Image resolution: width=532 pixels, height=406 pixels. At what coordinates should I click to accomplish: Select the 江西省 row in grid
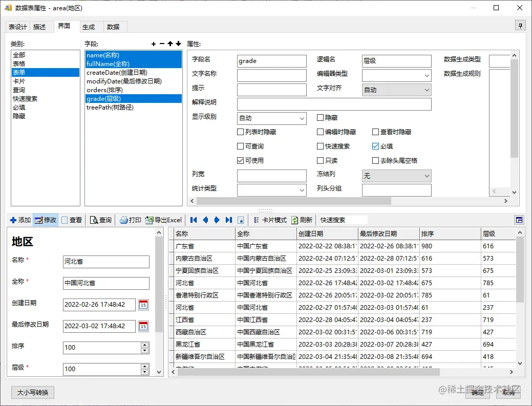(343, 320)
